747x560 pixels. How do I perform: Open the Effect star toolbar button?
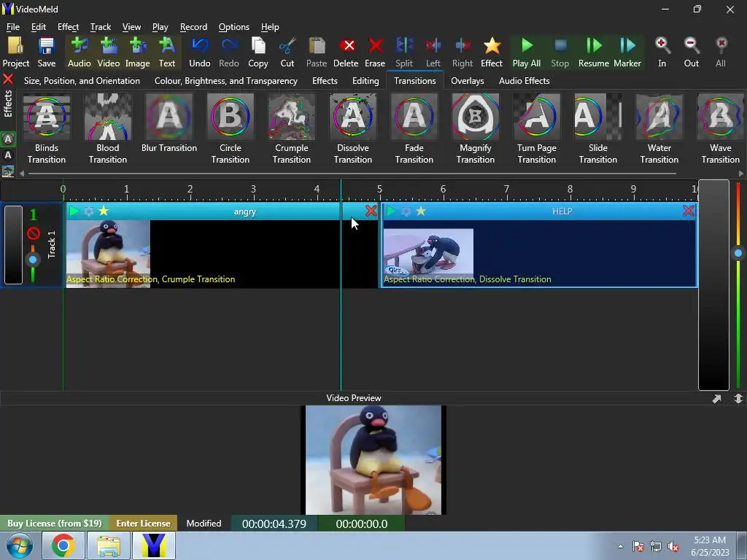(x=492, y=52)
